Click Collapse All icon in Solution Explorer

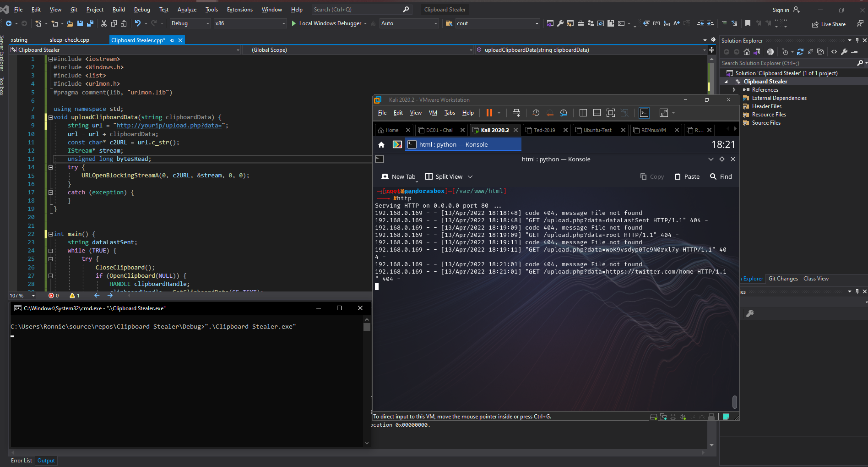point(810,52)
